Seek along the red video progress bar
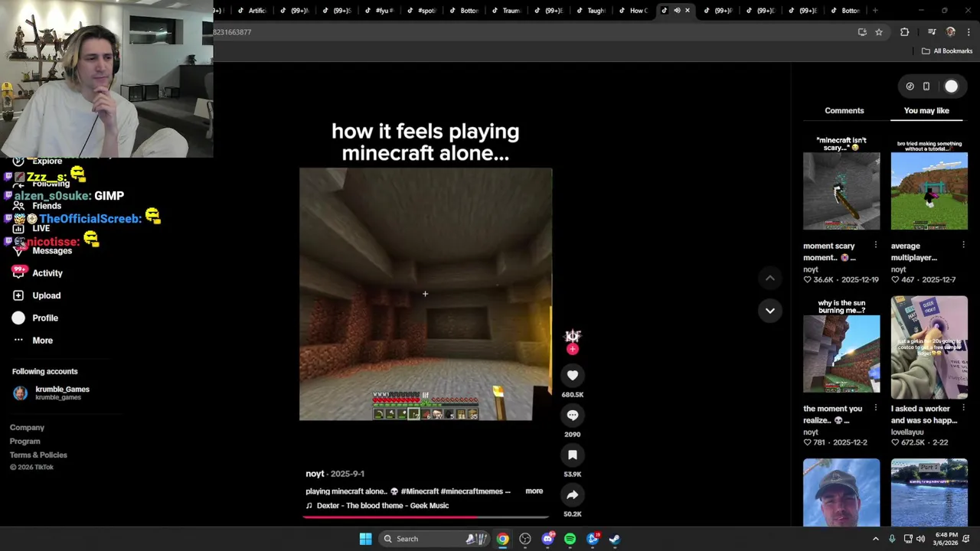The image size is (980, 551). pyautogui.click(x=425, y=517)
